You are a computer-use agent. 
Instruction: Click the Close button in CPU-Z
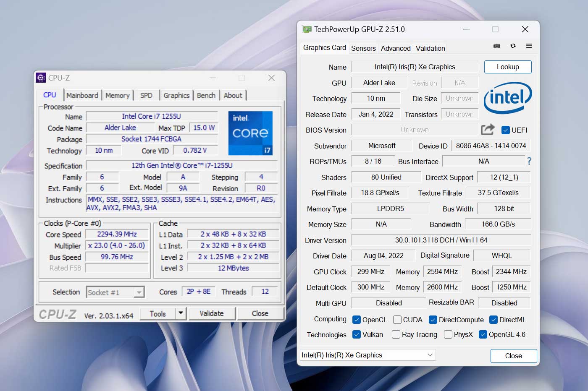click(260, 313)
